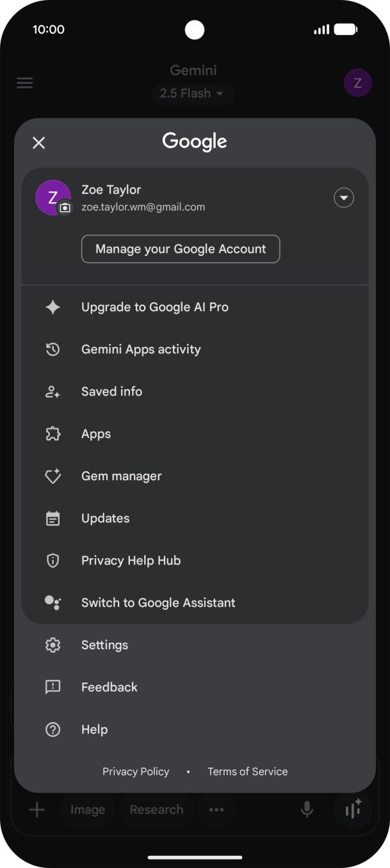Viewport: 390px width, 868px height.
Task: Open Gemini Apps activity history icon
Action: (x=53, y=350)
